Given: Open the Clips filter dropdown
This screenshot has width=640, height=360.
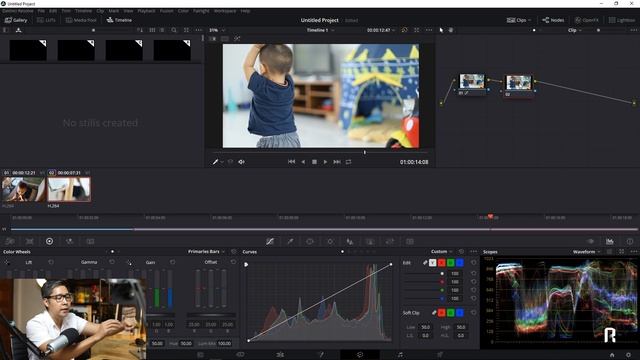Looking at the screenshot, I should click(519, 20).
